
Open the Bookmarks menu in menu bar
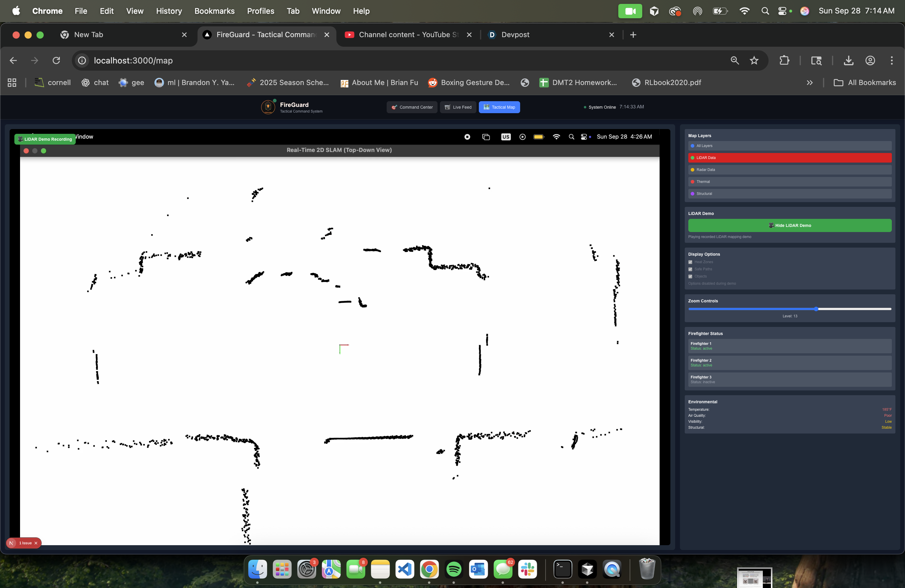click(214, 11)
